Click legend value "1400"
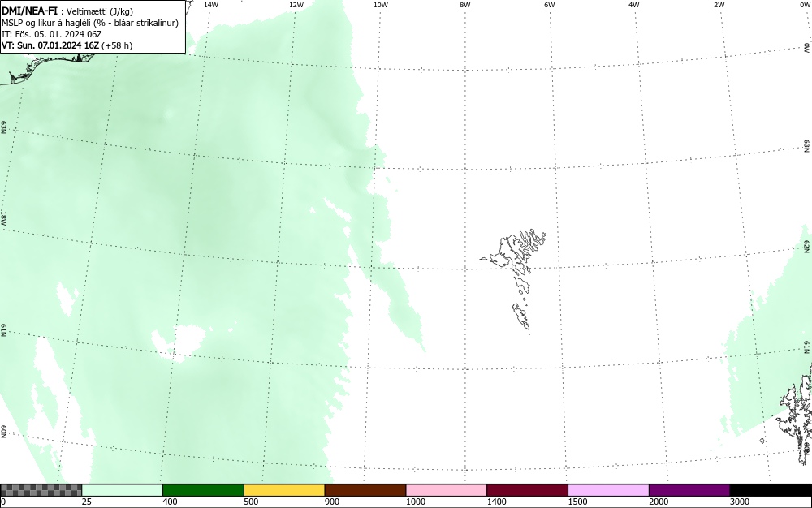The height and width of the screenshot is (508, 812). tap(497, 502)
